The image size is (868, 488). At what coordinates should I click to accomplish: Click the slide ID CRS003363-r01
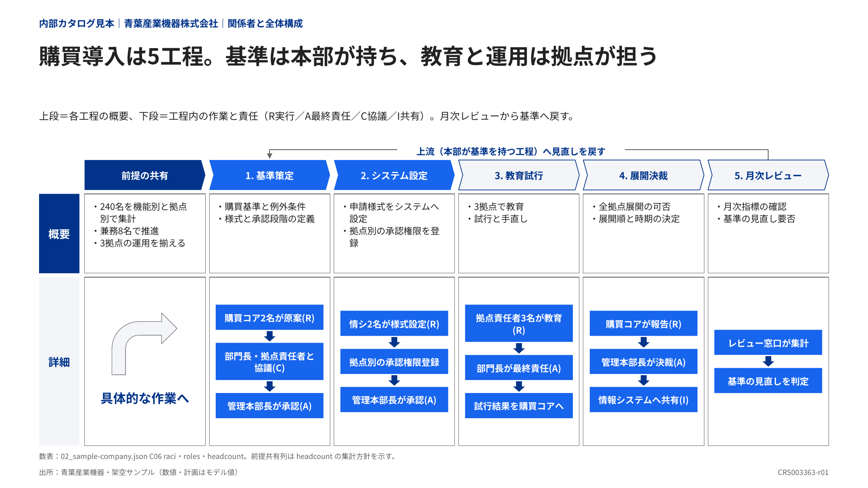[803, 472]
